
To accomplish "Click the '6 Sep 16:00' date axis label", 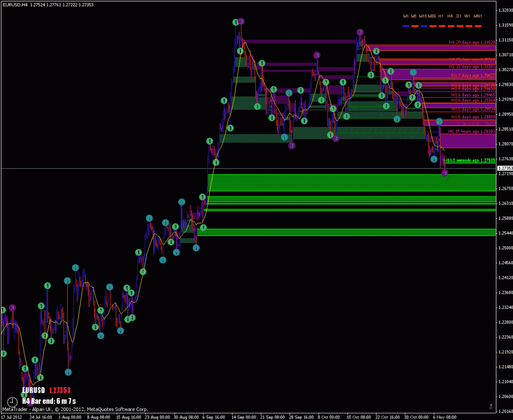I will pos(213,417).
